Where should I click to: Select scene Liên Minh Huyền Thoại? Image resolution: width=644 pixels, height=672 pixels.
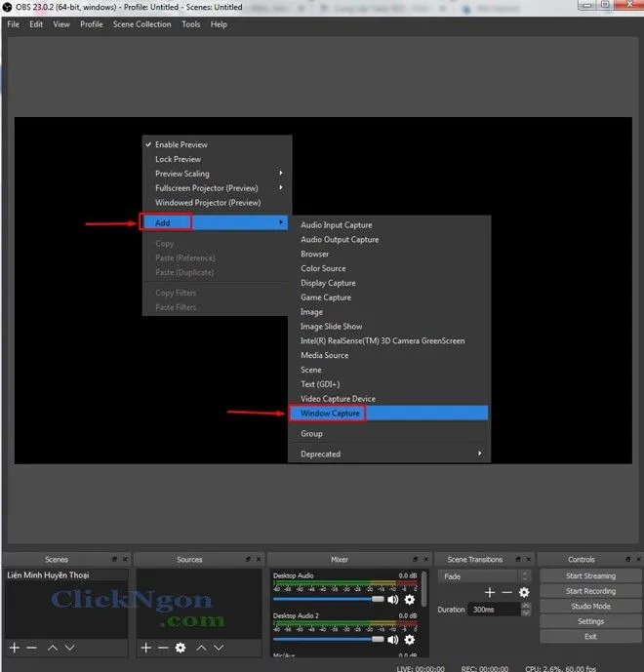[x=66, y=575]
